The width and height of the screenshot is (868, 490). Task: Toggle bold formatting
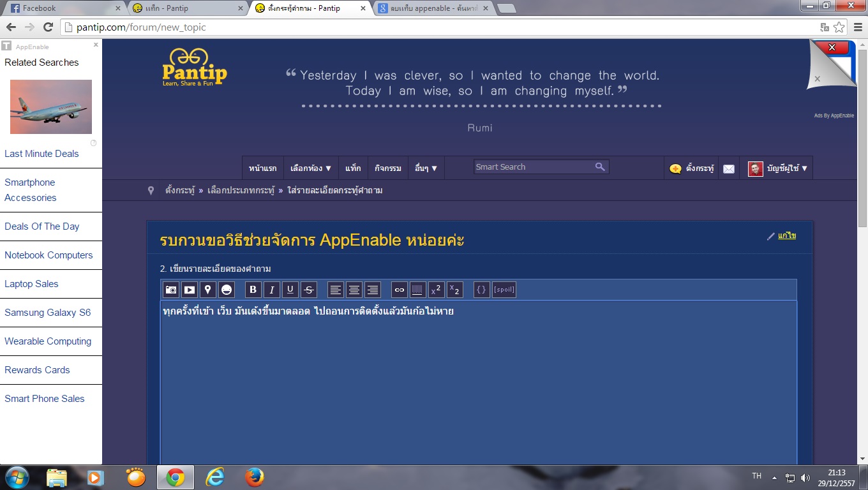(253, 290)
